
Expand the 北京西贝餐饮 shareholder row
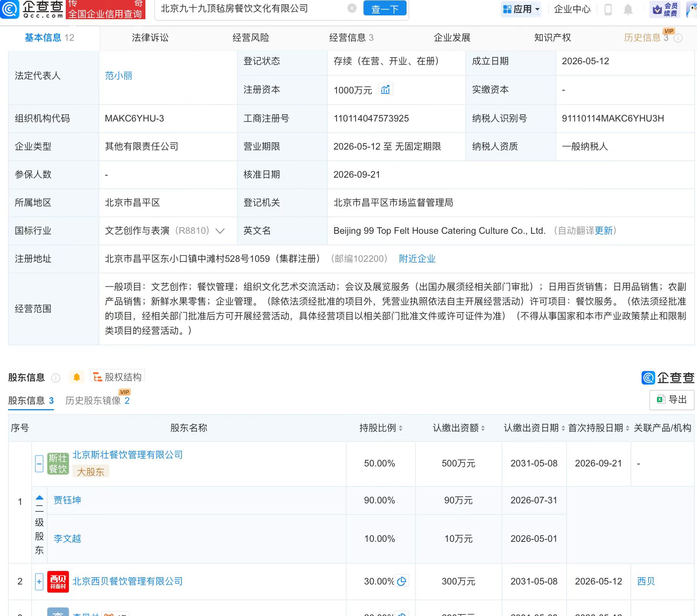tap(39, 582)
